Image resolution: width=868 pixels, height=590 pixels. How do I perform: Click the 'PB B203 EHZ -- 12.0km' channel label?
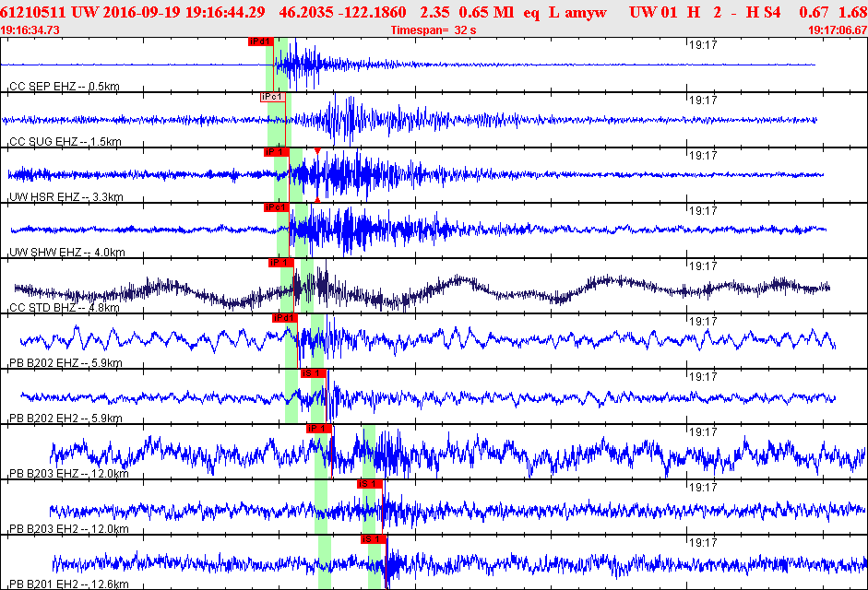tap(68, 474)
